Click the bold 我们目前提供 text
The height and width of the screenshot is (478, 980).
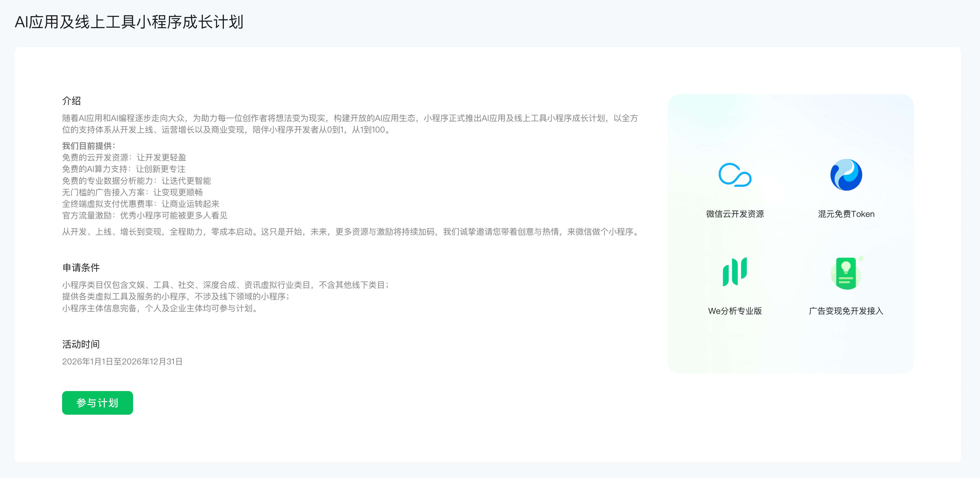pyautogui.click(x=89, y=146)
